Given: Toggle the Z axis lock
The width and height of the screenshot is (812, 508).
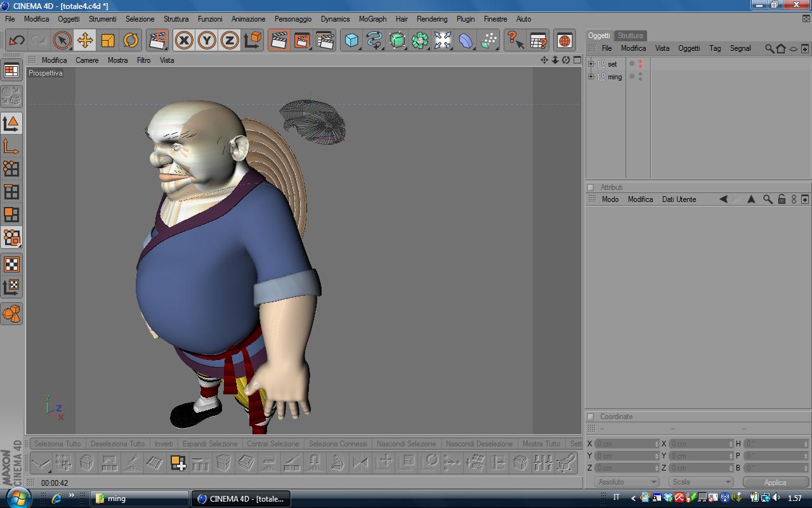Looking at the screenshot, I should pos(230,41).
